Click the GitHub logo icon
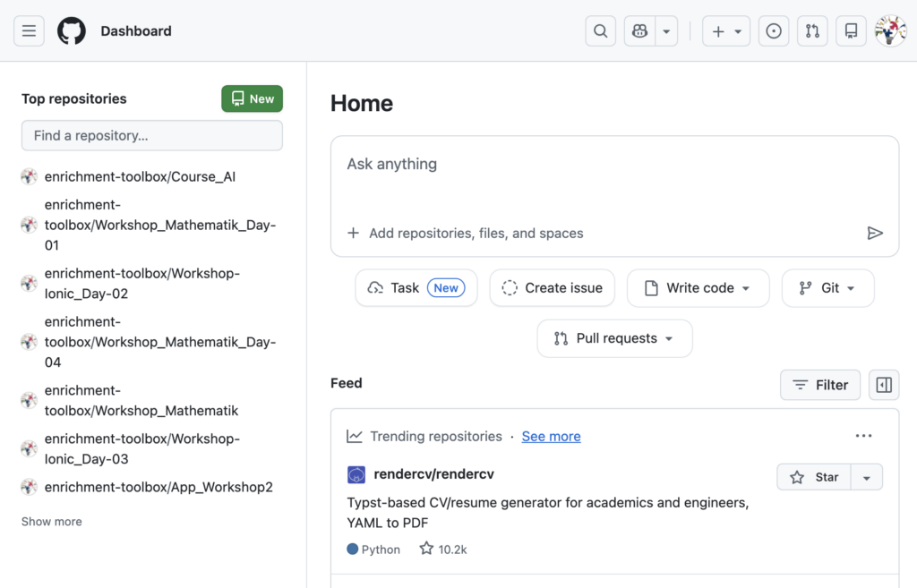The width and height of the screenshot is (917, 588). pyautogui.click(x=72, y=31)
